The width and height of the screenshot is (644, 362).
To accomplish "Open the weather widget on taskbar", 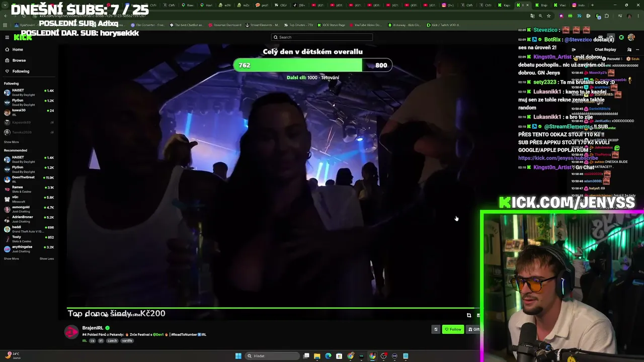I will coord(12,355).
